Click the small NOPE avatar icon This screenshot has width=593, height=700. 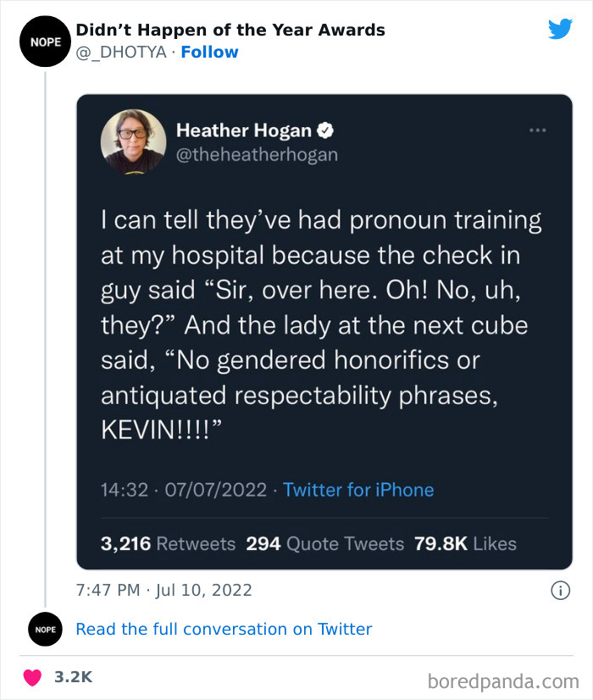(x=45, y=629)
